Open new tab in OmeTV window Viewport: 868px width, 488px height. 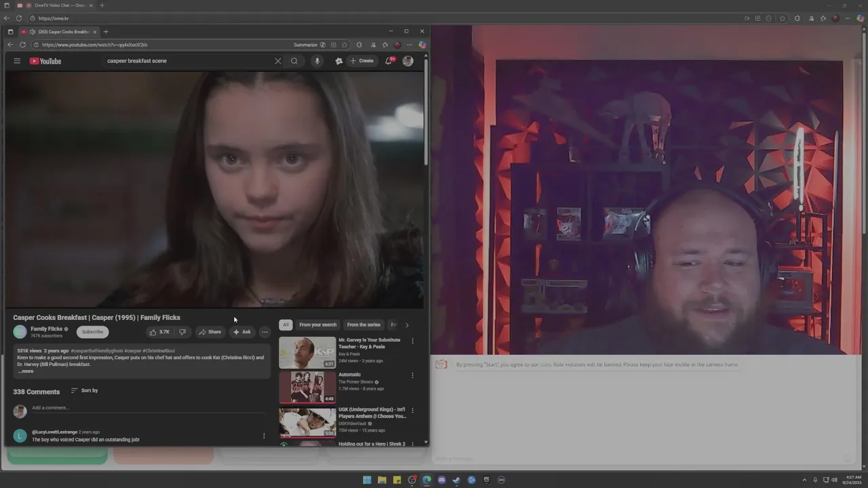click(102, 5)
